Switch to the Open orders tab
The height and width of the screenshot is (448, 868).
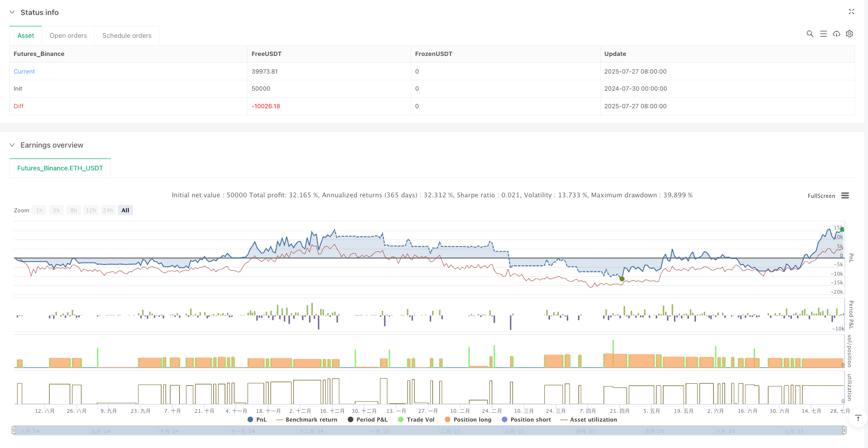point(68,36)
